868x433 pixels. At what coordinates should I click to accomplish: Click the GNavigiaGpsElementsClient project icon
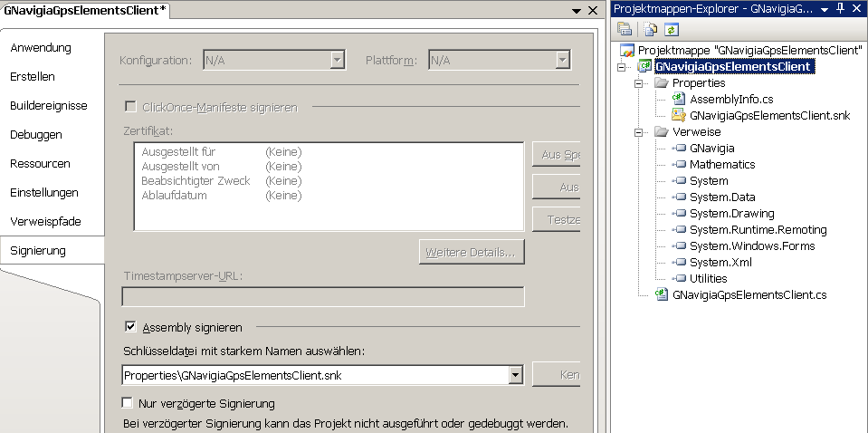point(645,67)
